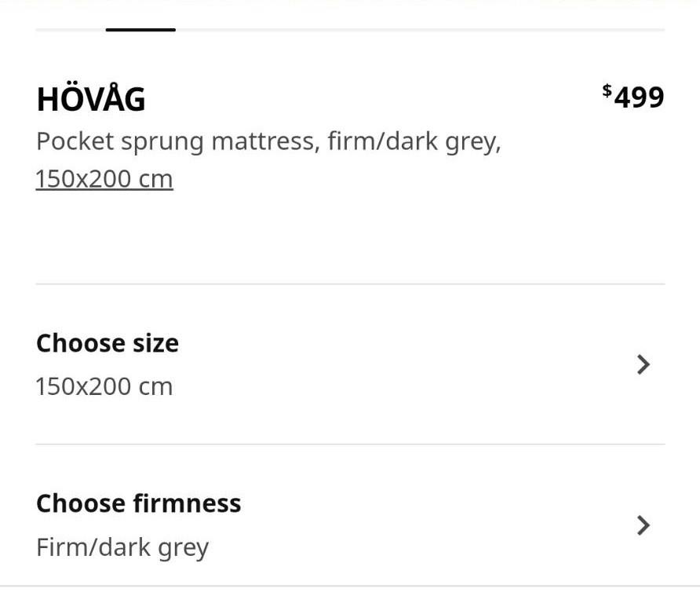The height and width of the screenshot is (596, 700).
Task: Select the $499 price label
Action: [x=634, y=97]
